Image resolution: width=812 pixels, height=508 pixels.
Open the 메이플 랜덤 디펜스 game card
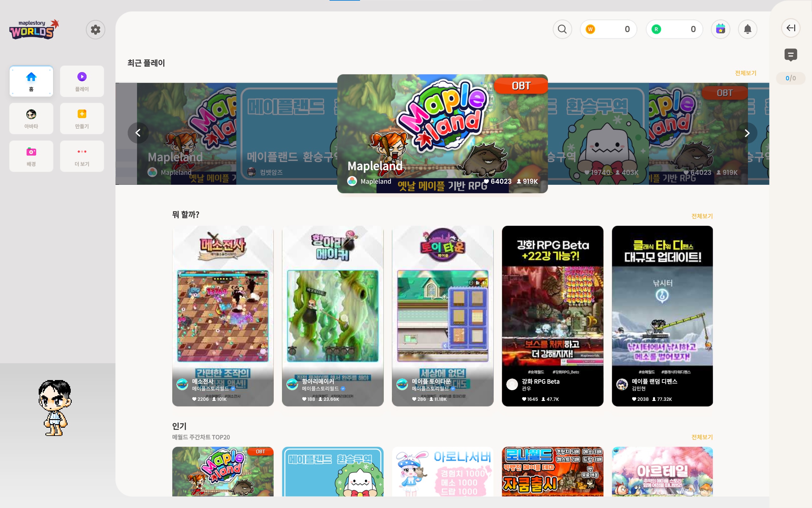662,316
